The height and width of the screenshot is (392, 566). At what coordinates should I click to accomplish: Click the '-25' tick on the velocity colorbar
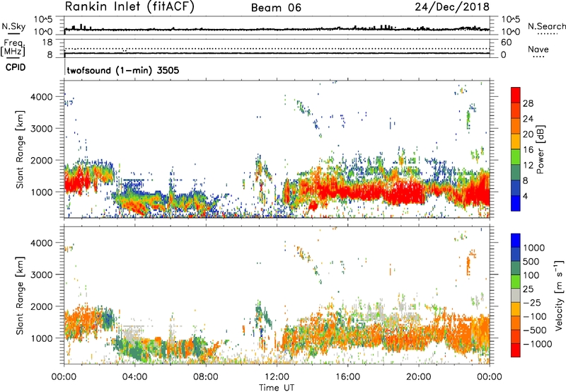[533, 302]
